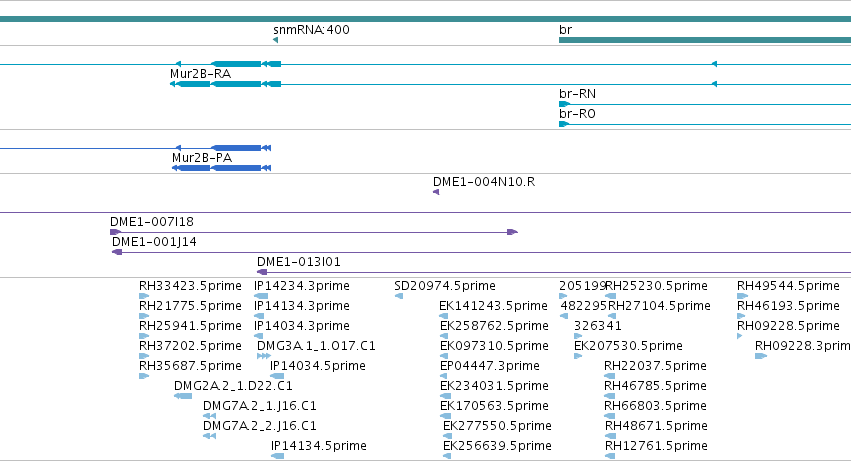The width and height of the screenshot is (851, 461).
Task: Select the br-RN transcript arrow
Action: point(564,104)
